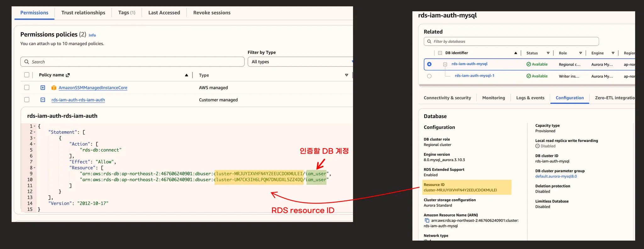
Task: Click the "2012-10-17" Version value in JSON
Action: [93, 203]
